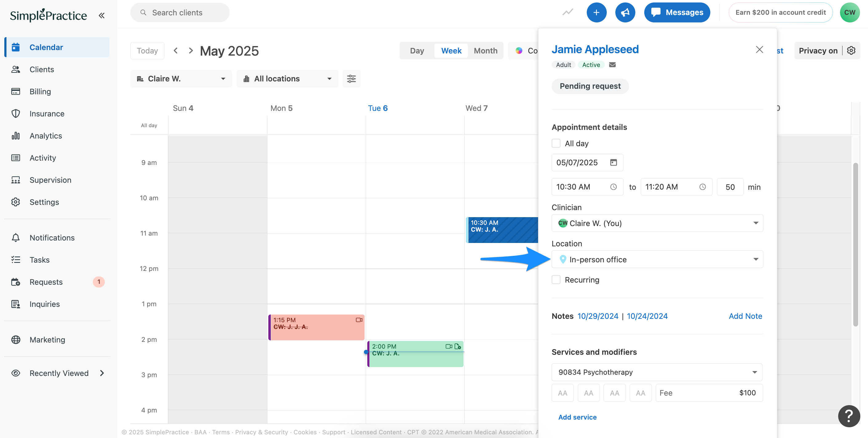Open Messages

[x=677, y=13]
